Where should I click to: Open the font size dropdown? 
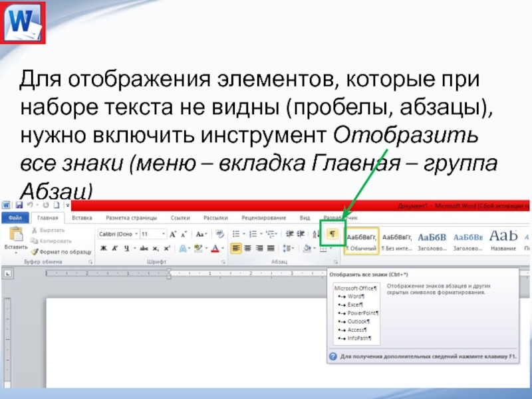click(x=163, y=234)
